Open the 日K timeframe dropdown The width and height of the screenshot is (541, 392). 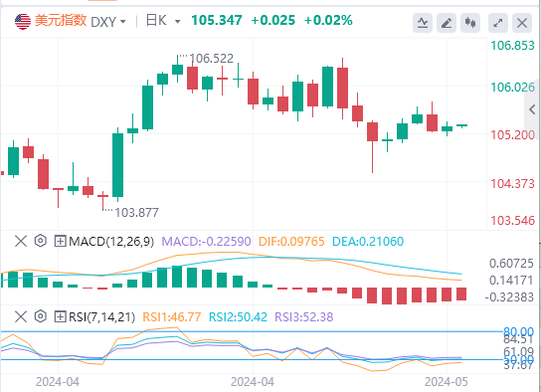[x=163, y=21]
